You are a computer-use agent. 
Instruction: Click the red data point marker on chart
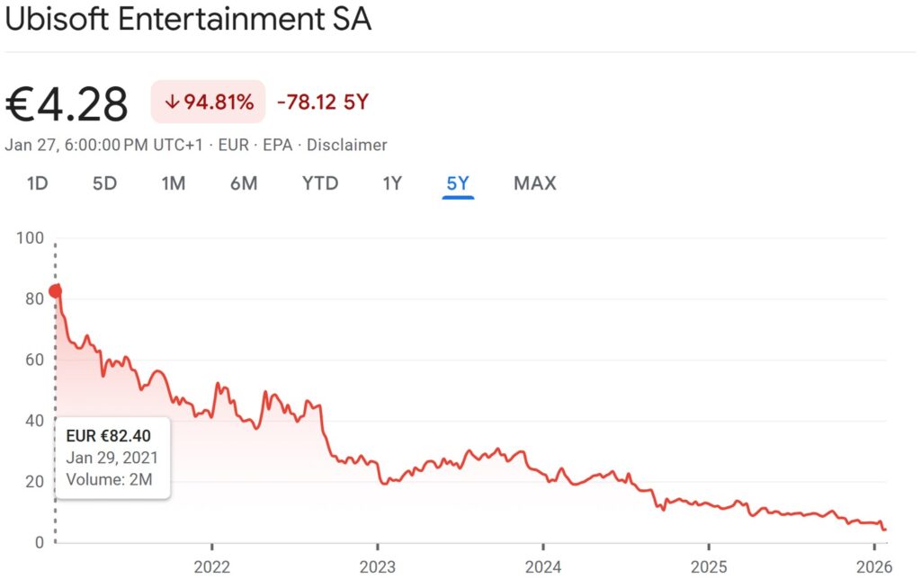(x=55, y=290)
